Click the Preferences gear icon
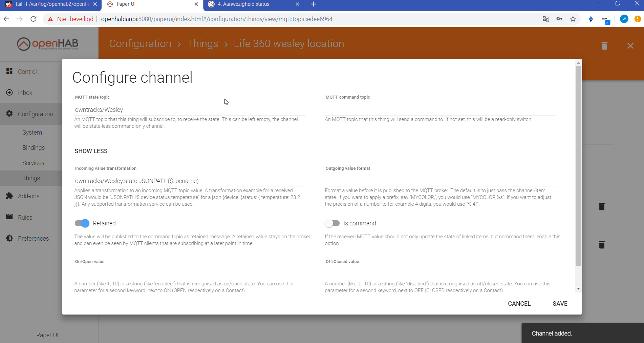Screen dimensions: 644x343 pyautogui.click(x=9, y=238)
